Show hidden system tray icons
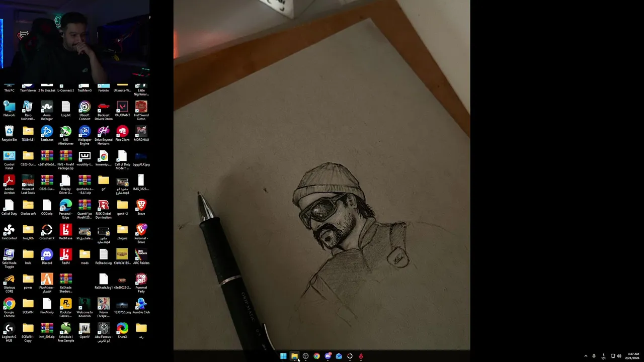This screenshot has height=362, width=644. [x=586, y=356]
